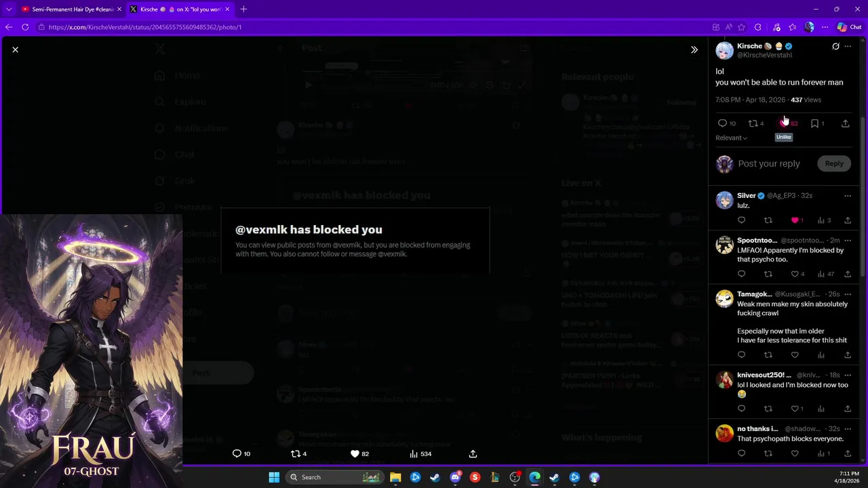
Task: Like Spootntoo's reply with 4 likes
Action: coord(797,274)
